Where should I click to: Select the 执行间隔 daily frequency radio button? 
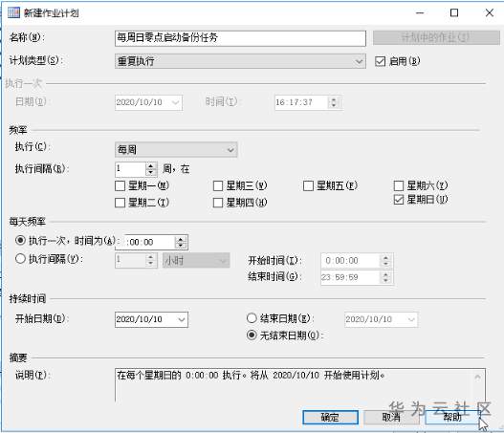click(x=20, y=259)
